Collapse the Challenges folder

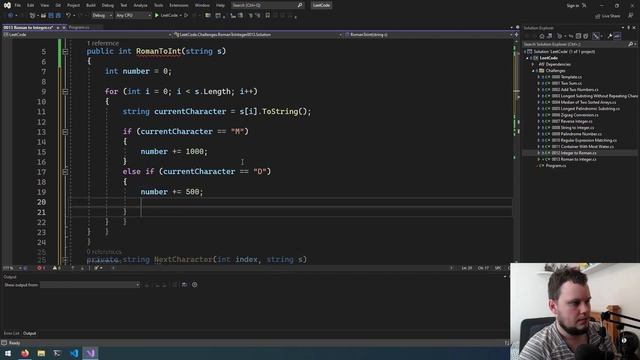533,71
